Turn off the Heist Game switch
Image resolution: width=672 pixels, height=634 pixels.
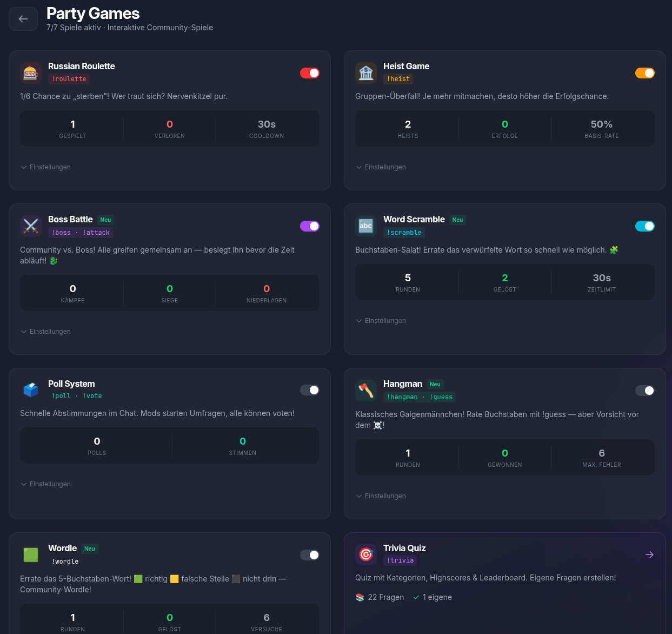(645, 72)
